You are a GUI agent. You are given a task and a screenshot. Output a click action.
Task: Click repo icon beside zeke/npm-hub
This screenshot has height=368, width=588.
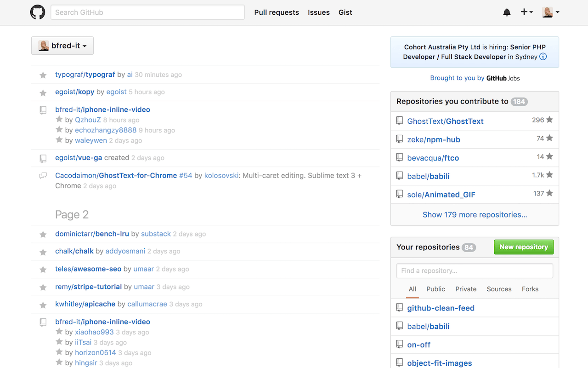pyautogui.click(x=400, y=139)
